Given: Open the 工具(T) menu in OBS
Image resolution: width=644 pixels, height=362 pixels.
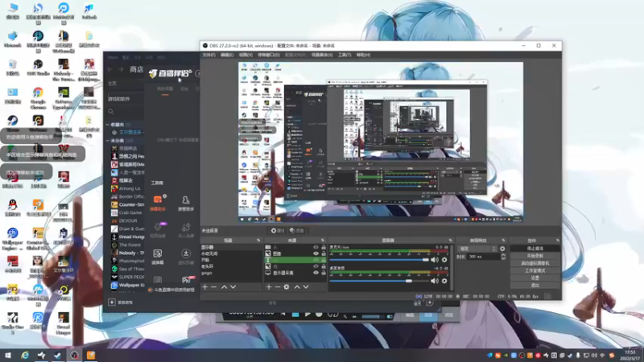Looking at the screenshot, I should coord(345,55).
